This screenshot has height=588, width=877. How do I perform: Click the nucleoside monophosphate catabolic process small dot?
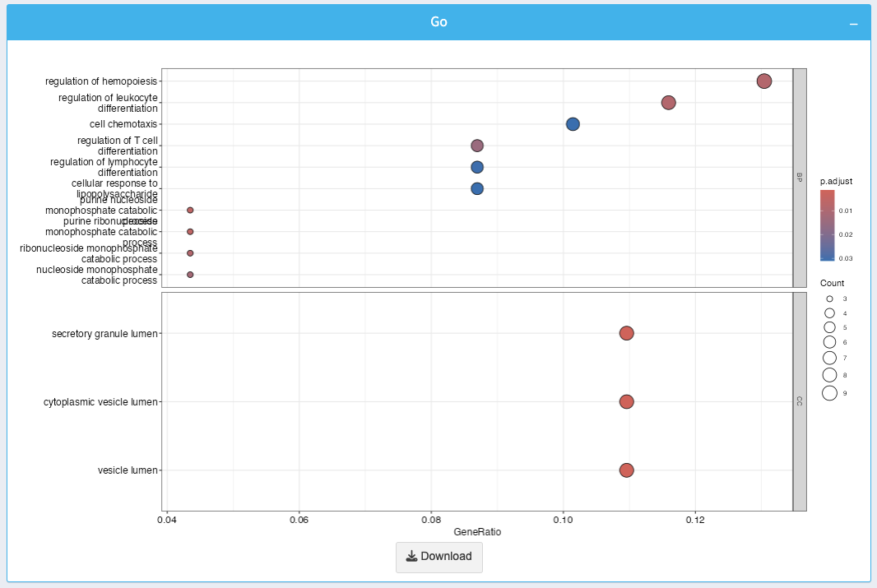pyautogui.click(x=190, y=275)
